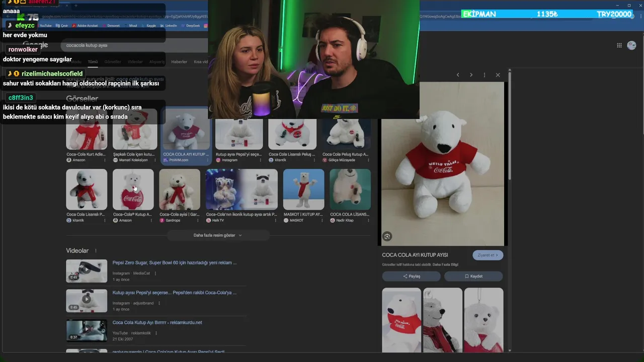Open Halk TV iconic polar bear thumbnail
The image size is (644, 362).
[x=242, y=189]
